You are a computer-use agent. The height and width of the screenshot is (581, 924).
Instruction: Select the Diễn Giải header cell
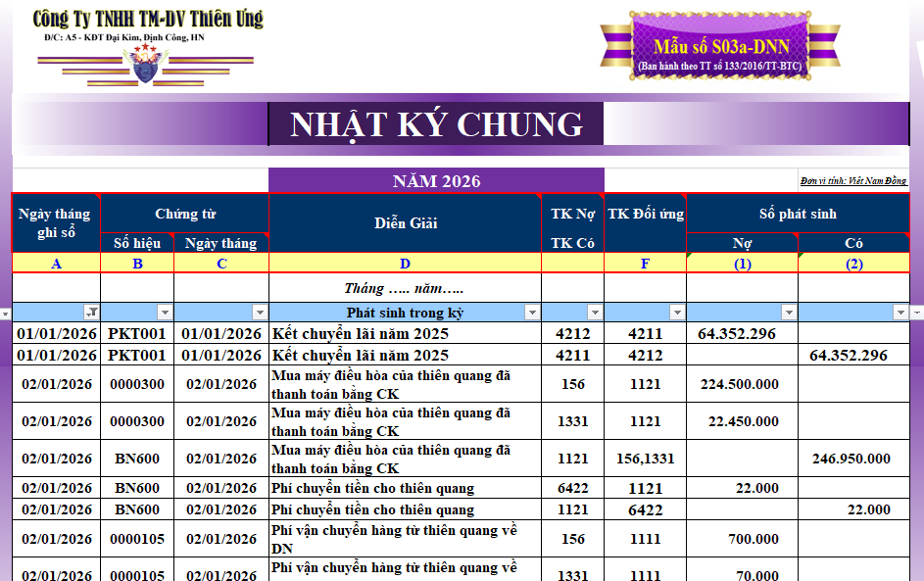[x=406, y=223]
